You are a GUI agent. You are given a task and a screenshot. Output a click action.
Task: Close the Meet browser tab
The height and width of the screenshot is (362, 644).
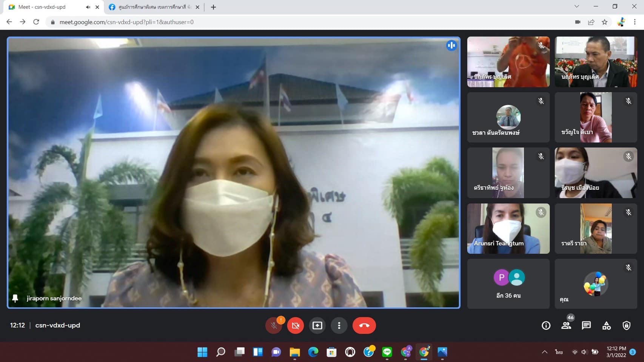click(97, 7)
